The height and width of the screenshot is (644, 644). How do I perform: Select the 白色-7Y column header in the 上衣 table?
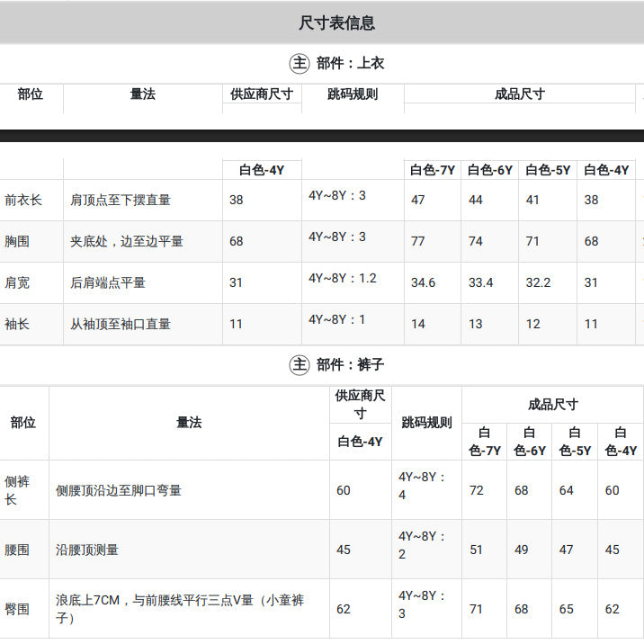pyautogui.click(x=432, y=170)
